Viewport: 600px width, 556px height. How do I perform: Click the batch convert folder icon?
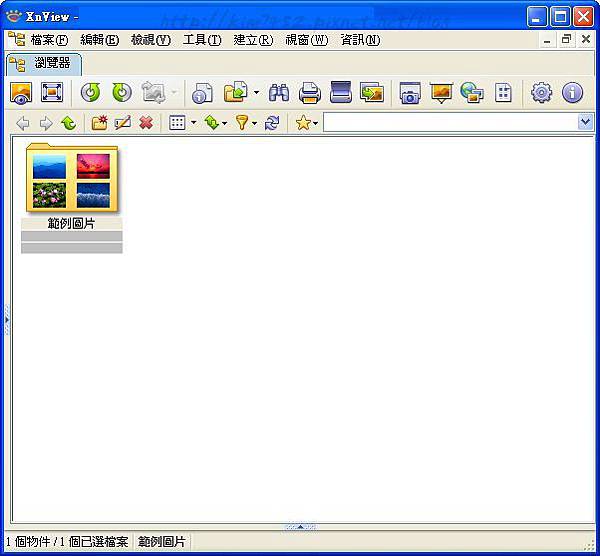236,92
